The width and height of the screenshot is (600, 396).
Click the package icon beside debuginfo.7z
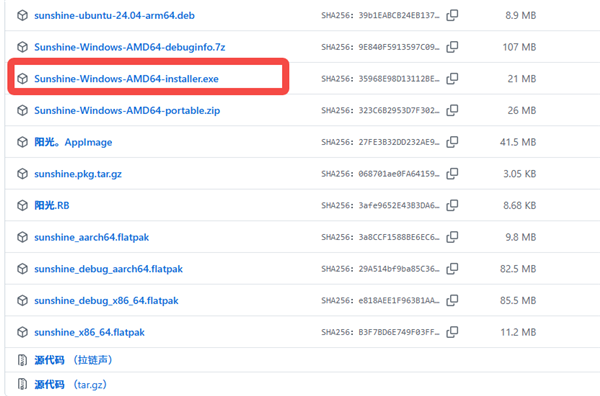(x=23, y=47)
